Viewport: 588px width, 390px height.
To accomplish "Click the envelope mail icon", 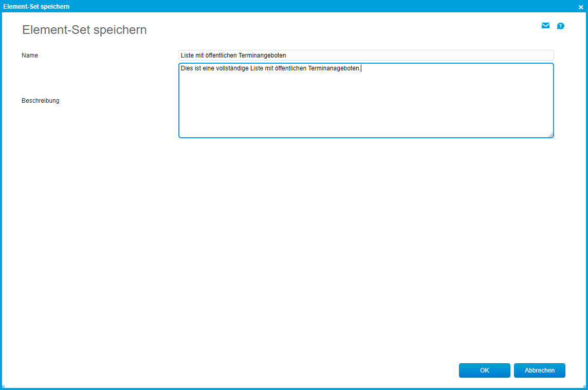I will [x=545, y=26].
